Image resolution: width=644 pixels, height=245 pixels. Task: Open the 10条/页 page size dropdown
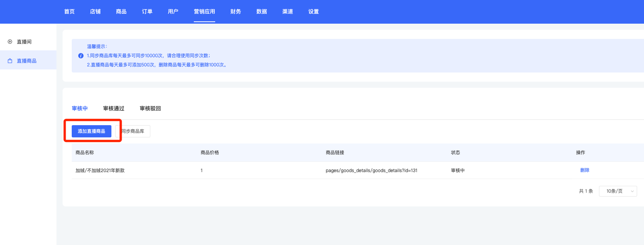[x=614, y=191]
